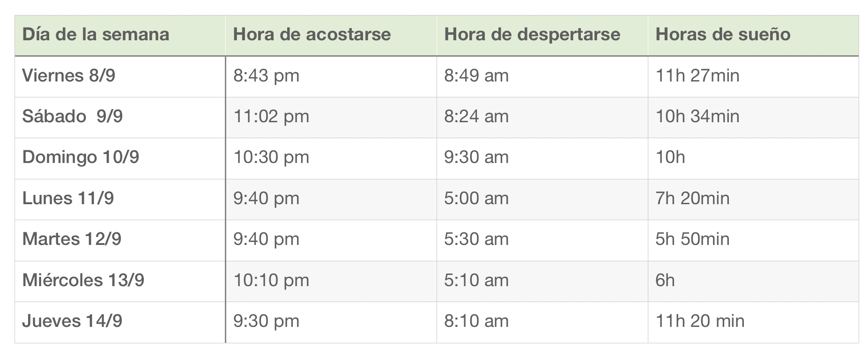Screen dimensions: 868x355
Task: Click the 'Horas de sueño' header cell
Action: click(x=723, y=35)
